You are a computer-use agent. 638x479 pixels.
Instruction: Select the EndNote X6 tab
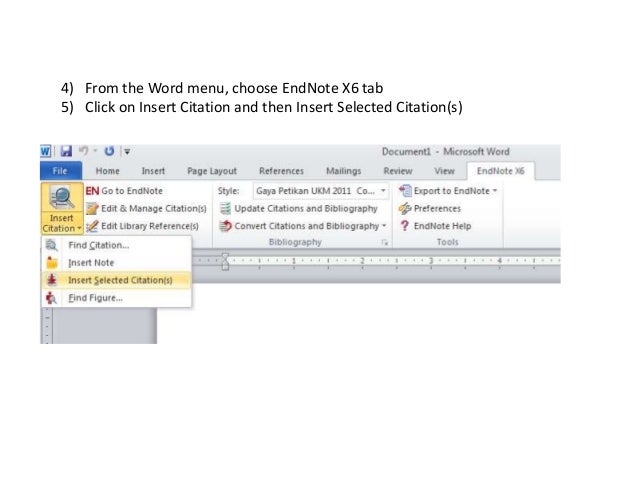click(x=500, y=171)
